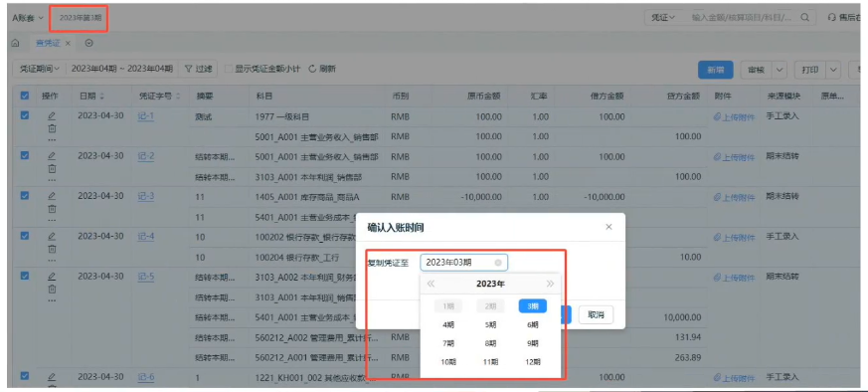
Task: Open the 凭证期间 filter dropdown
Action: [40, 70]
